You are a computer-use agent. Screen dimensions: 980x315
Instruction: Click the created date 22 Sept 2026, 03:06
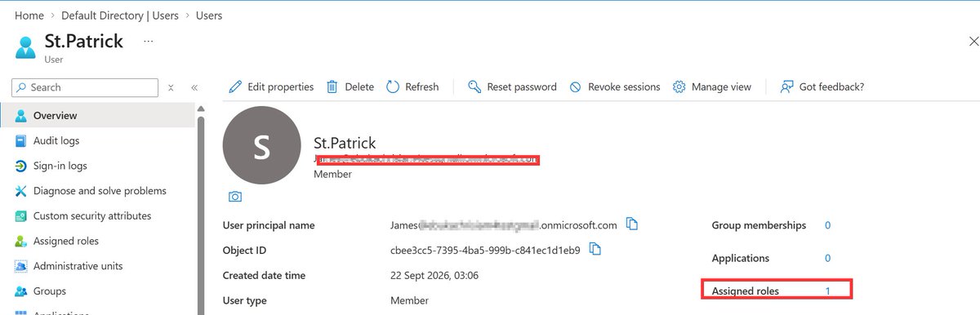[x=434, y=275]
